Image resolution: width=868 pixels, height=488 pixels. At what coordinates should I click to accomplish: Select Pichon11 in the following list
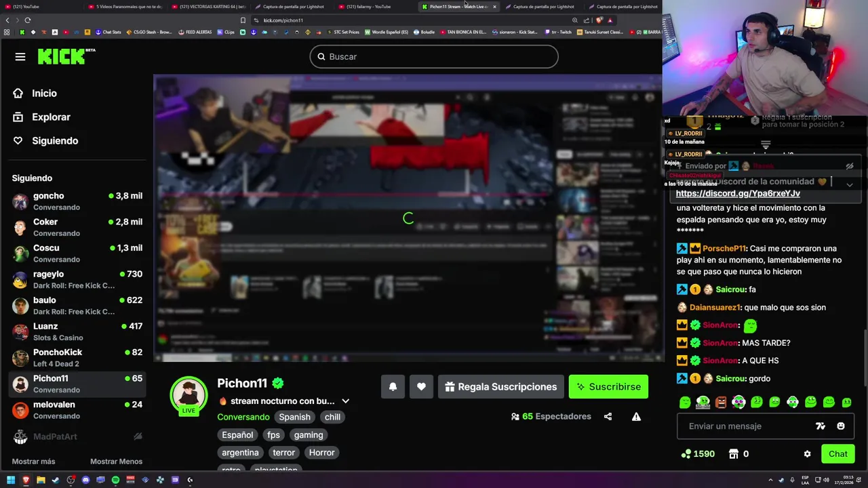(x=78, y=384)
